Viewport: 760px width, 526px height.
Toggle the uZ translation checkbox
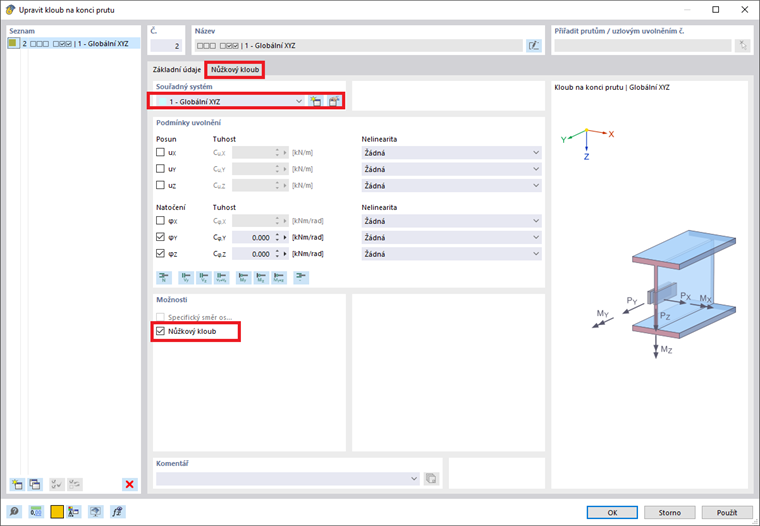(x=160, y=185)
